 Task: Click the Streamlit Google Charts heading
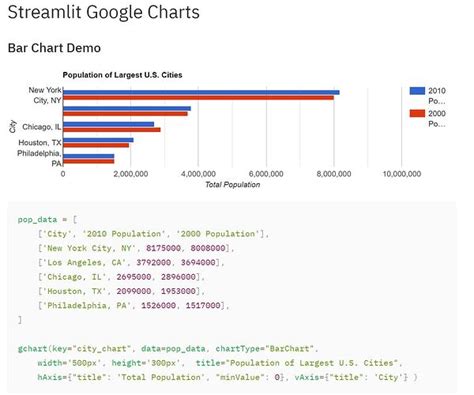[104, 12]
